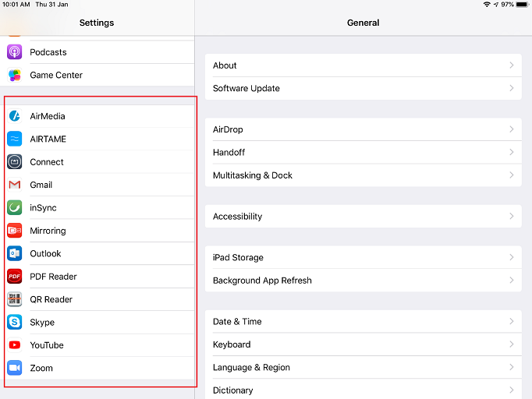The width and height of the screenshot is (532, 399).
Task: Open the AirMedia app icon
Action: [14, 116]
